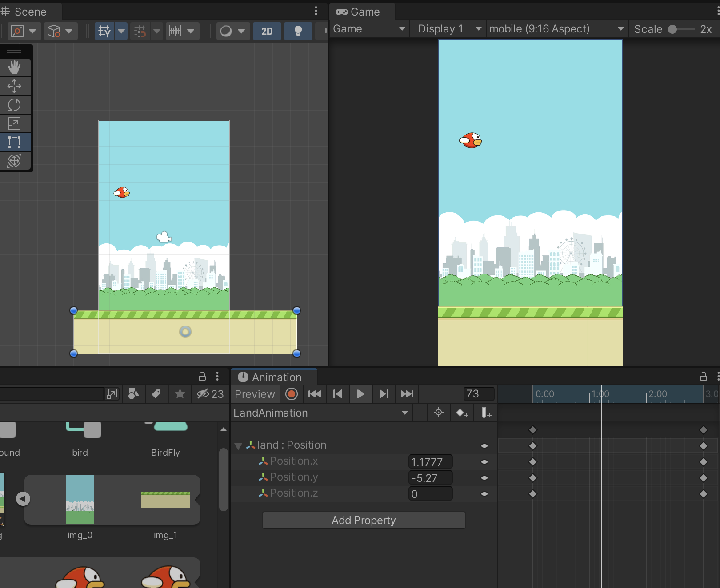Click the Add Keyframe button
Viewport: 720px width, 588px height.
[462, 413]
